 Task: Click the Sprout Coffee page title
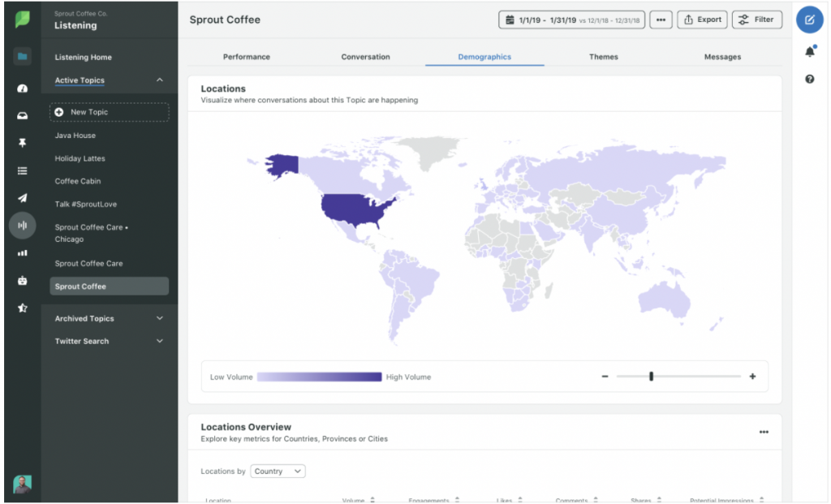point(225,19)
